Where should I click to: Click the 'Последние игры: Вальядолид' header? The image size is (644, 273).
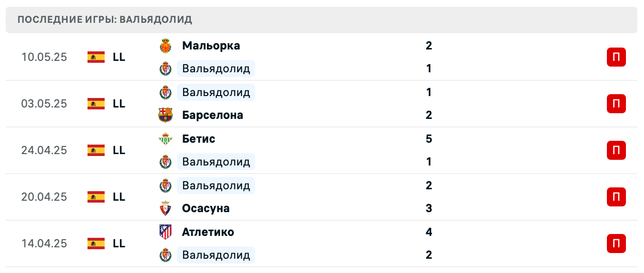click(105, 19)
